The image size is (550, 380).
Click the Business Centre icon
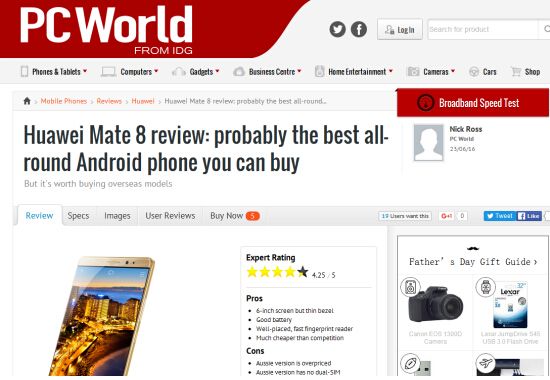point(239,72)
